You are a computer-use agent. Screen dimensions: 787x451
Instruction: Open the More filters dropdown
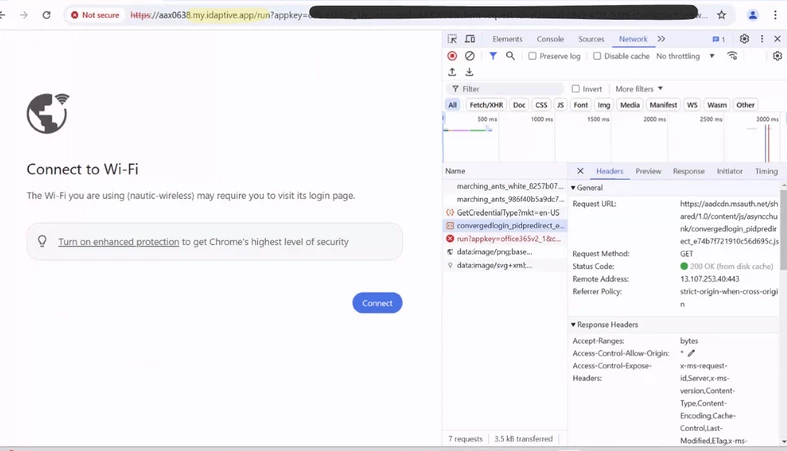click(x=639, y=89)
